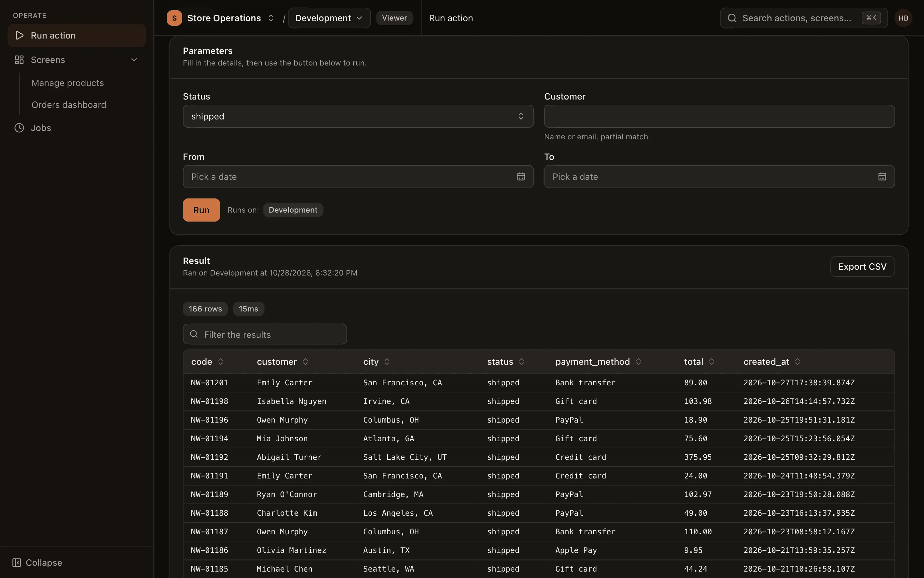Screen dimensions: 924x578
Task: Click the Runs on Development badge
Action: pyautogui.click(x=293, y=210)
